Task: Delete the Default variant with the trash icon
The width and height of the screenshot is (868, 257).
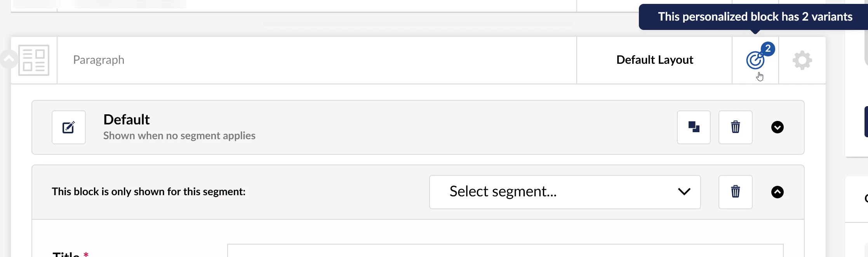Action: pyautogui.click(x=735, y=127)
